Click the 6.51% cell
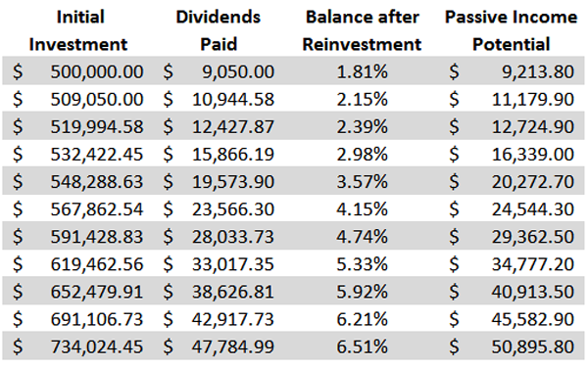The image size is (588, 369). tap(362, 346)
